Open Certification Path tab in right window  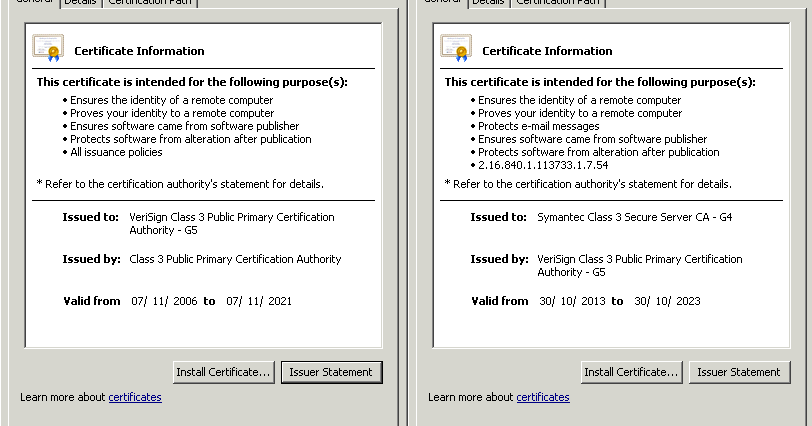pos(558,3)
